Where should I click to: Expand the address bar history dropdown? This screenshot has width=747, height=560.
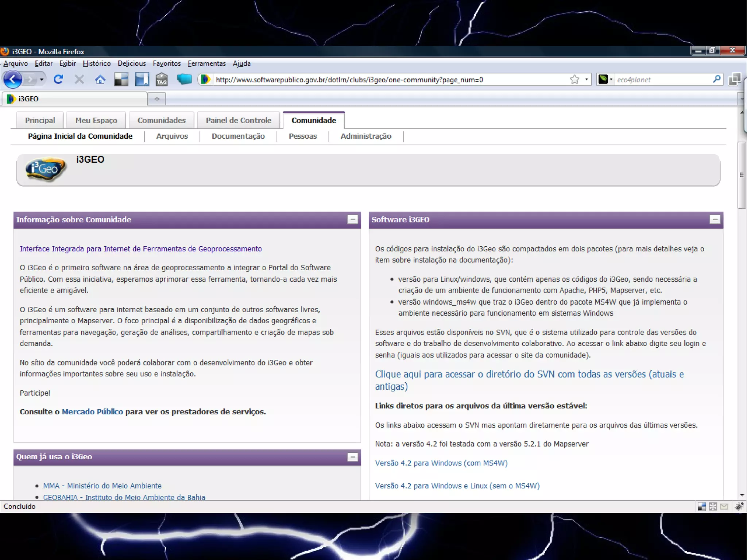point(587,79)
